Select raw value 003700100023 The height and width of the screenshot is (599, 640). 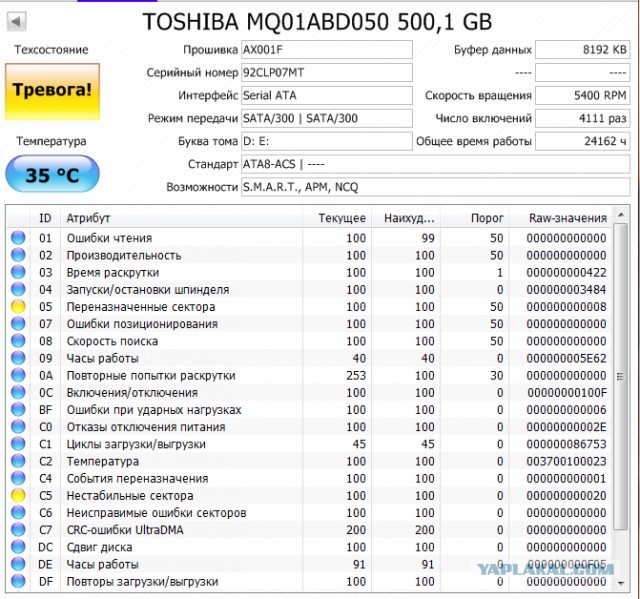(566, 461)
